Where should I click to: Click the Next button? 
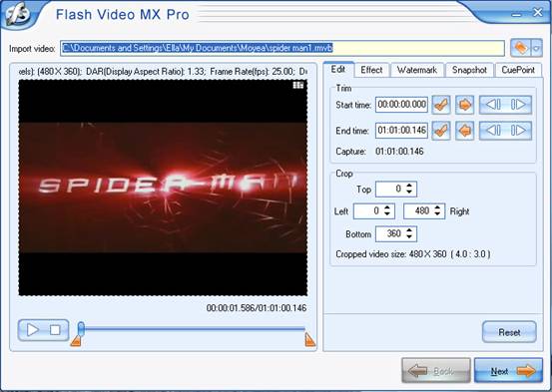[508, 371]
